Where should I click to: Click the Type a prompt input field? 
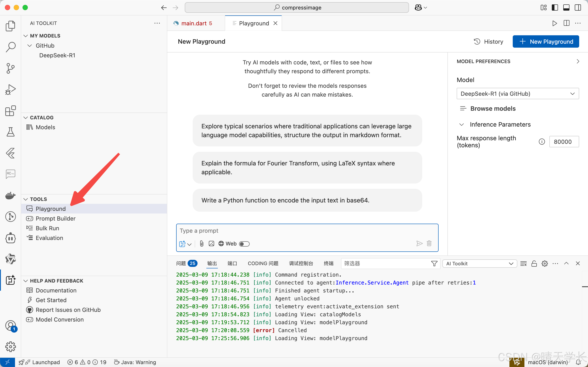307,231
